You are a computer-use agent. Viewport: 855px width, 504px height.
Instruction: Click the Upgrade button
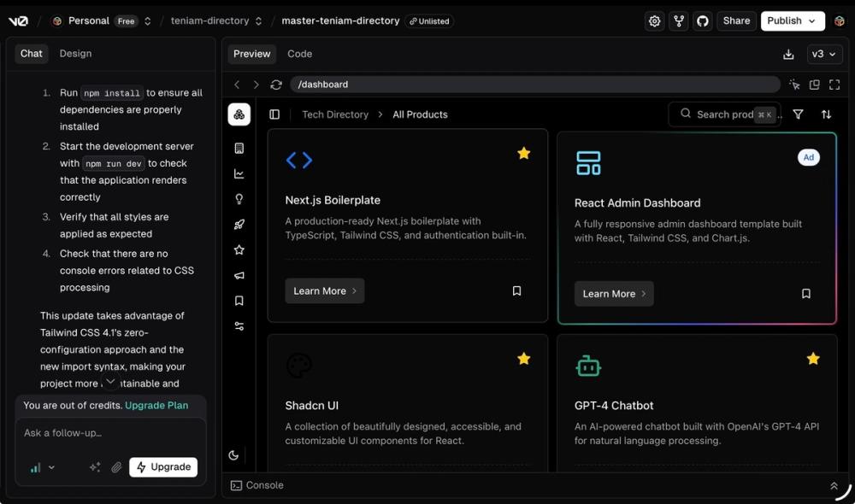click(163, 467)
